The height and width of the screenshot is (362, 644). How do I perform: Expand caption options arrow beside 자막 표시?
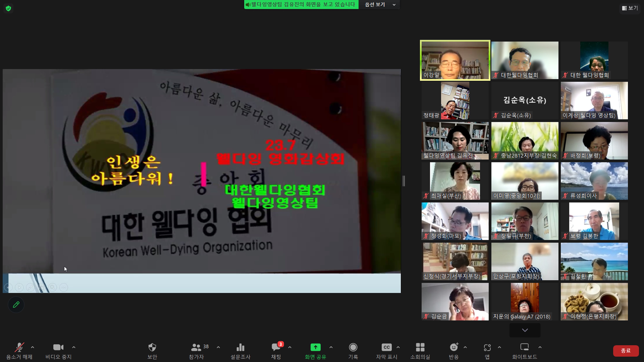[x=398, y=347]
